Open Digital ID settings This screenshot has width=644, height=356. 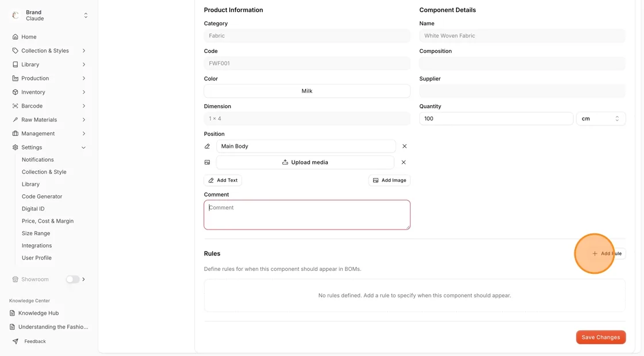tap(33, 209)
